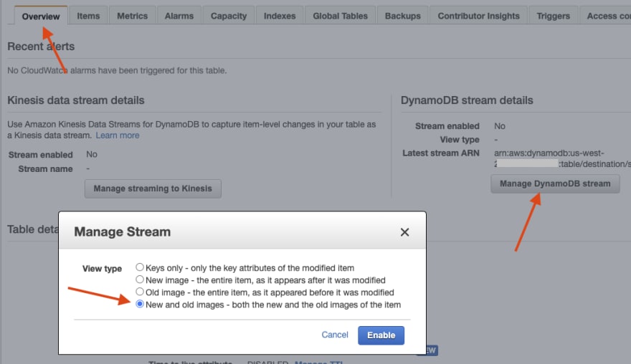Image resolution: width=631 pixels, height=364 pixels.
Task: Click the Kinesis data stream details heading
Action: (76, 100)
